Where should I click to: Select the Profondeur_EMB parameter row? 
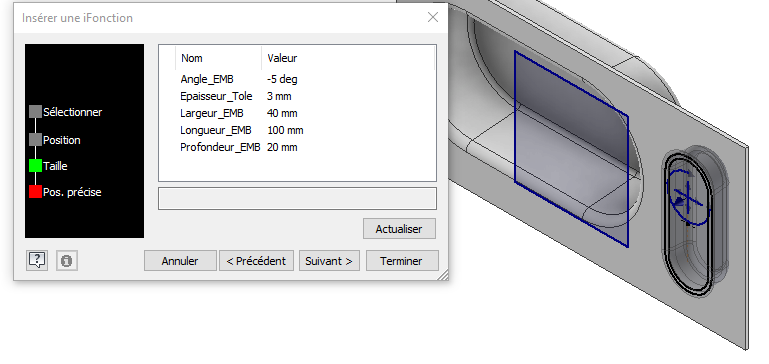pyautogui.click(x=220, y=147)
